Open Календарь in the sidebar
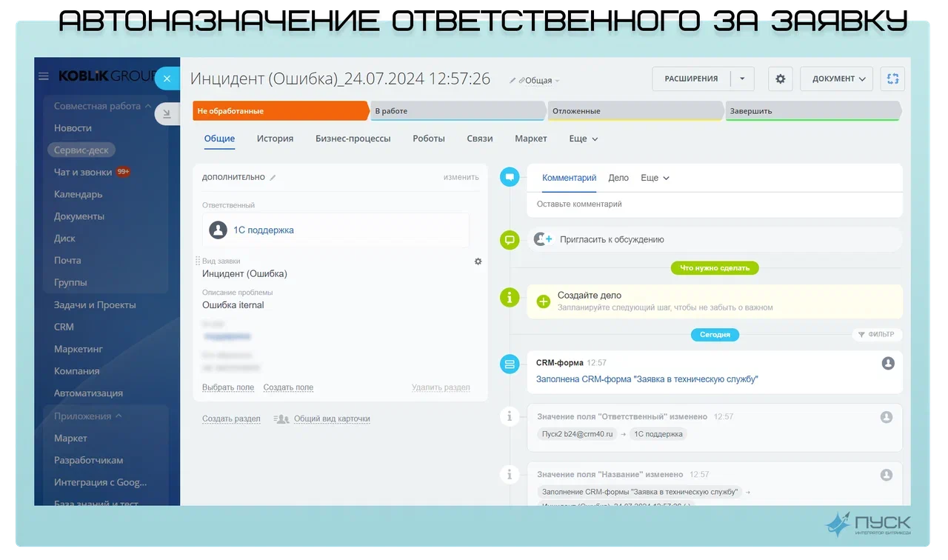The width and height of the screenshot is (948, 560). [x=79, y=194]
